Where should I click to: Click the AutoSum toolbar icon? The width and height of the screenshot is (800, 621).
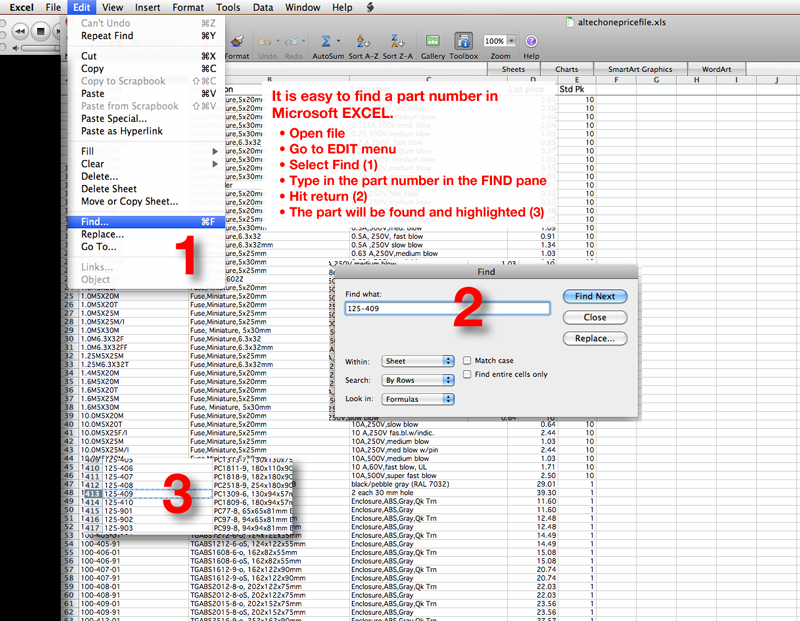click(x=326, y=41)
